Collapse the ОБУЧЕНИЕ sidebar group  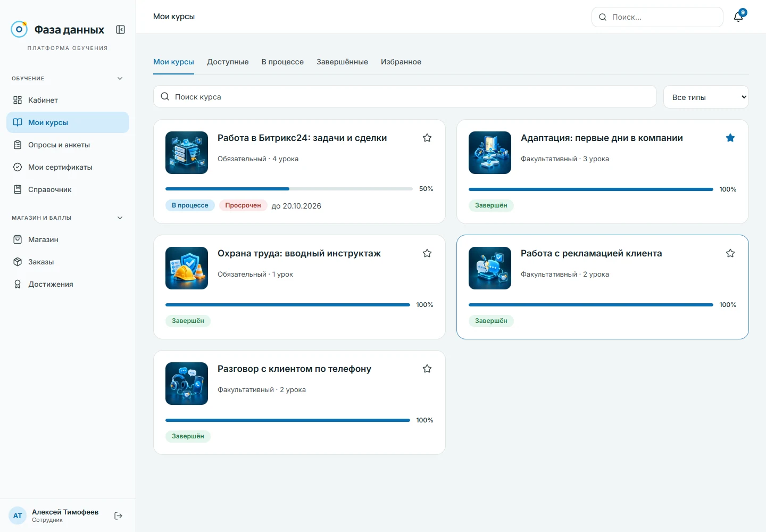[x=120, y=78]
